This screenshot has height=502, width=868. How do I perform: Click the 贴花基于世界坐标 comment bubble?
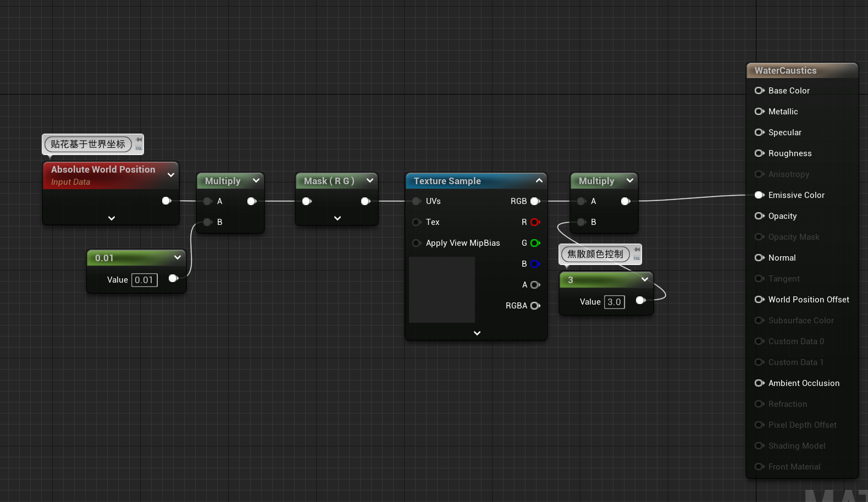[x=88, y=144]
